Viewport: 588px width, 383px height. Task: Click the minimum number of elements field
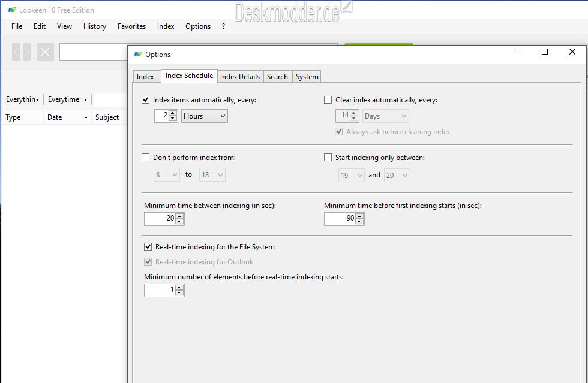pos(160,290)
